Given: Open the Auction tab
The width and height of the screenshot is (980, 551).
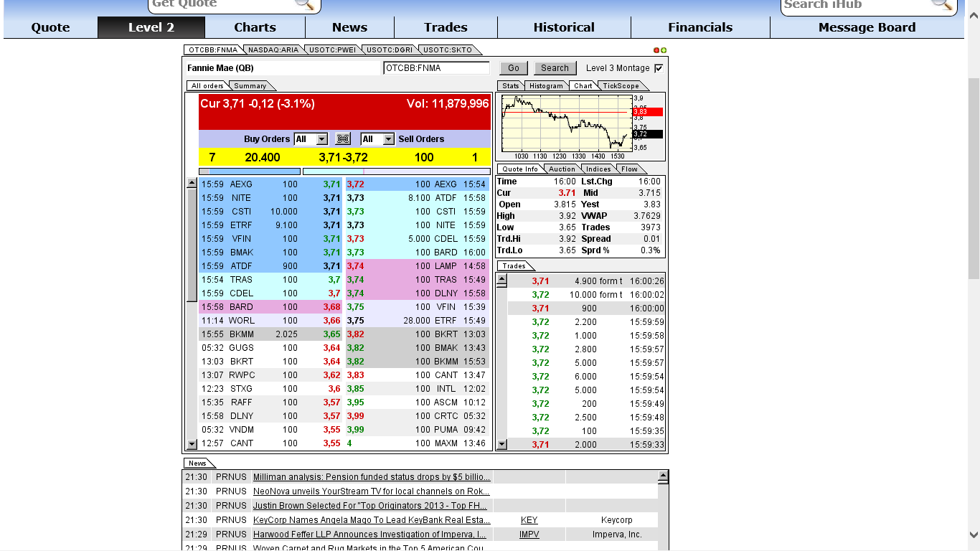Looking at the screenshot, I should click(x=562, y=169).
